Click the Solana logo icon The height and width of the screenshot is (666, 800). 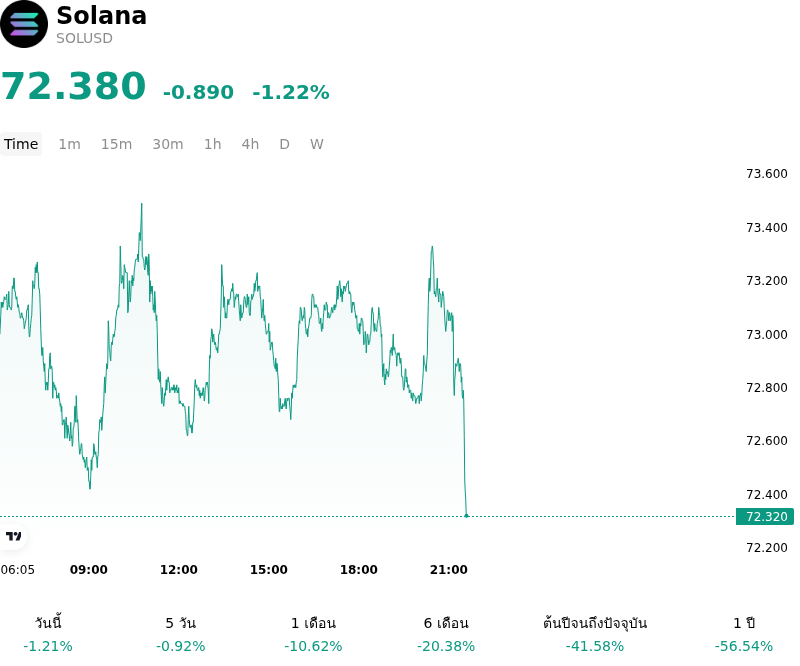(23, 24)
